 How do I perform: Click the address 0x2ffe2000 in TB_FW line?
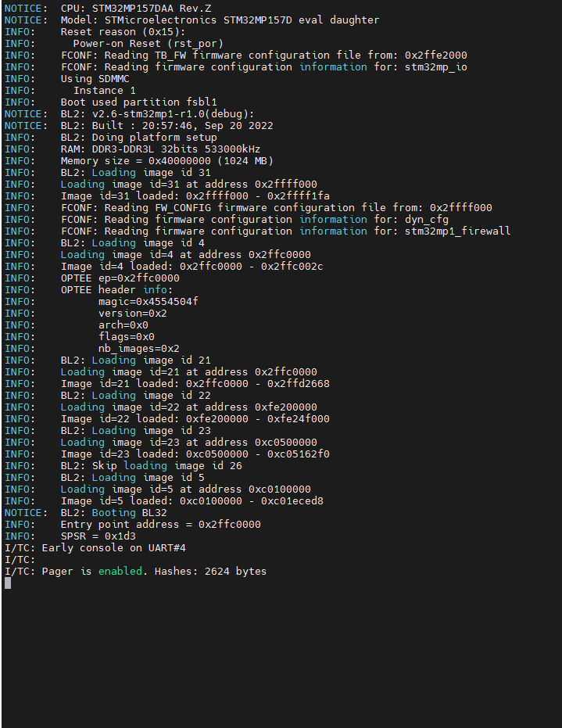[436, 56]
